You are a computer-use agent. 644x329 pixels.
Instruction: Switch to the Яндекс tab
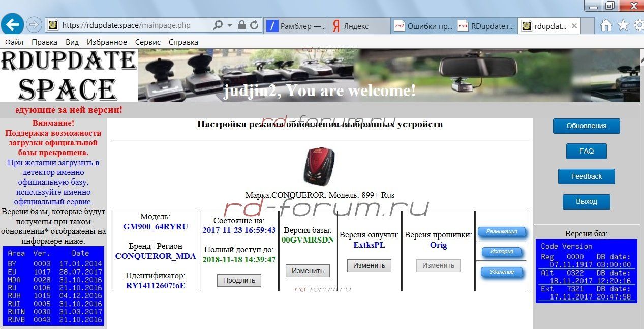point(359,26)
